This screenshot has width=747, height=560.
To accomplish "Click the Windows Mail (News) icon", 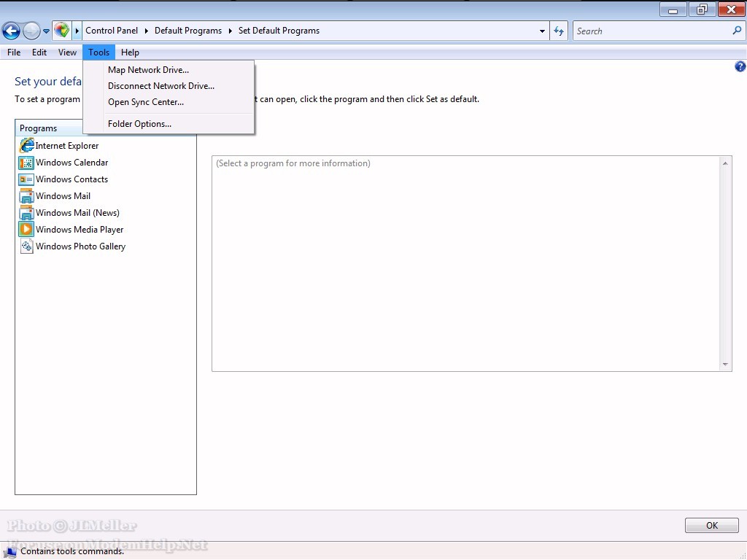I will pyautogui.click(x=26, y=213).
